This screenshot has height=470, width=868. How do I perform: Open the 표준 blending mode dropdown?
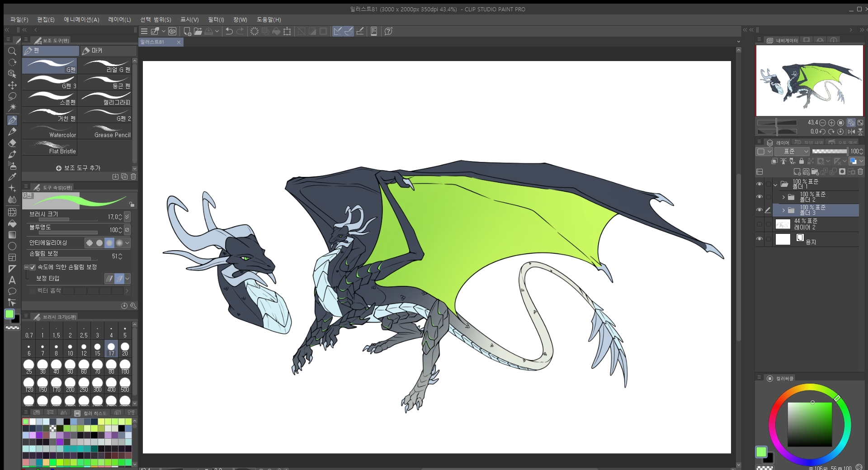[x=792, y=152]
